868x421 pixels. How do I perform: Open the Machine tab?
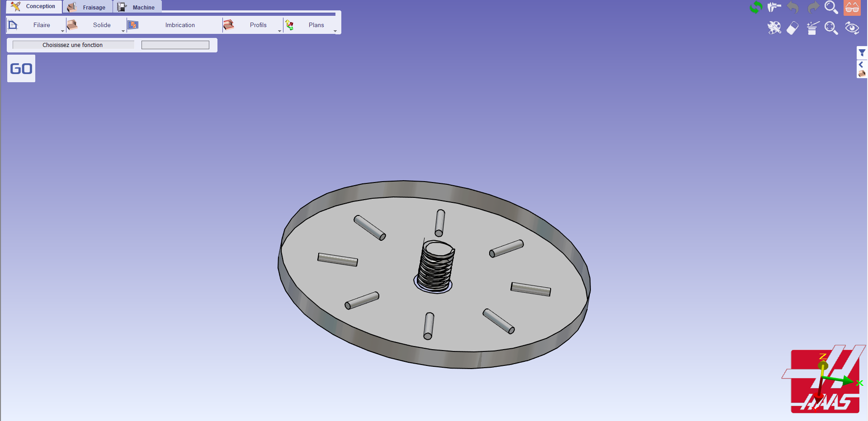pyautogui.click(x=137, y=7)
